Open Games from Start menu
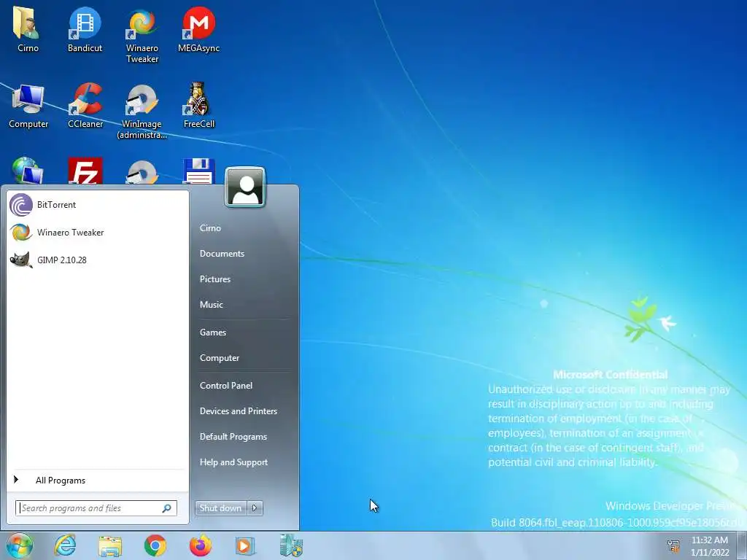 [213, 332]
